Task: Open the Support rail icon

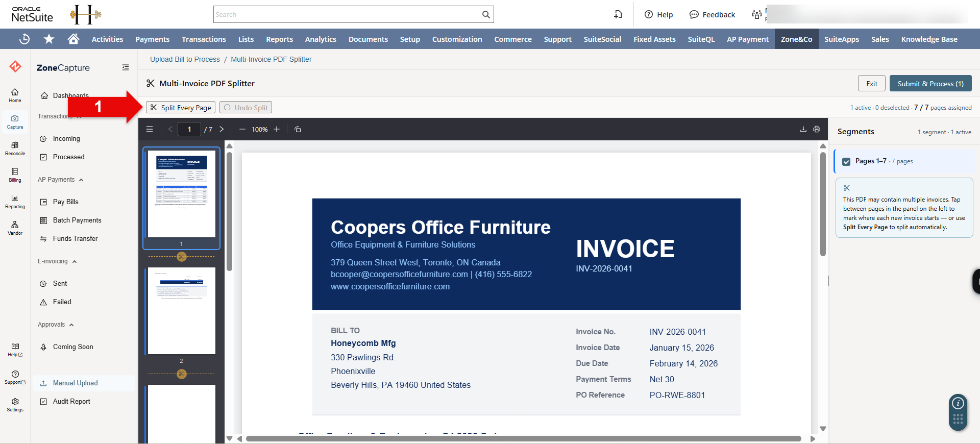Action: [15, 377]
